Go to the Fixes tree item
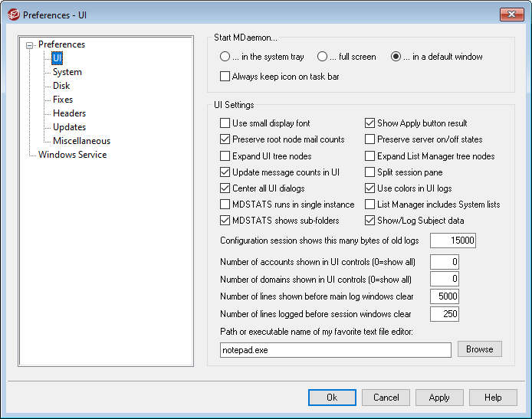This screenshot has height=419, width=532. [x=63, y=100]
